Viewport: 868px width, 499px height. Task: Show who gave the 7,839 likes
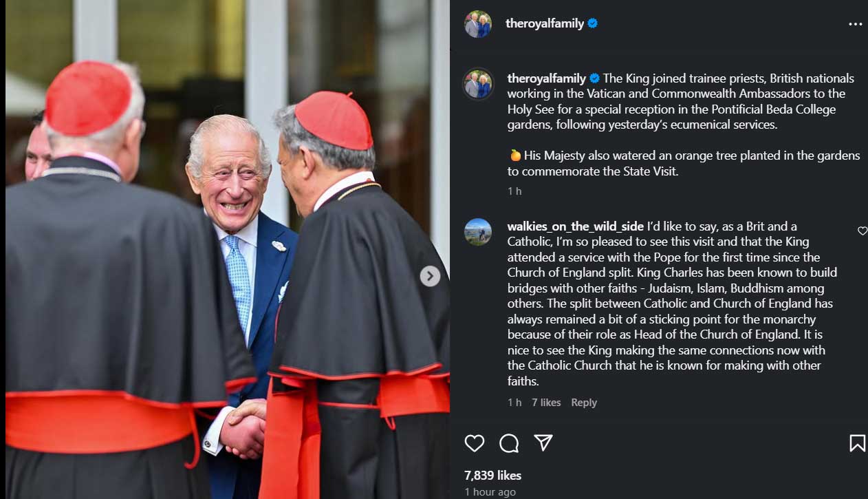(x=492, y=476)
